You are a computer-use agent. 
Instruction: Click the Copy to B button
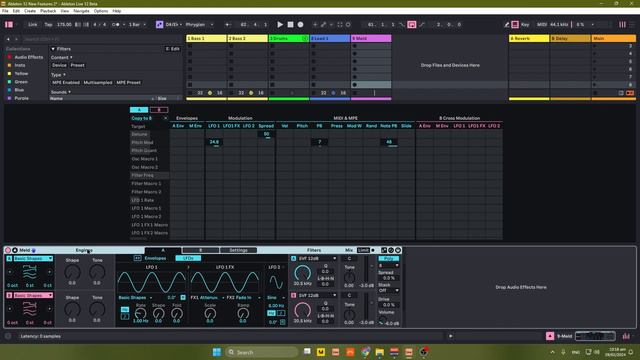click(x=142, y=118)
